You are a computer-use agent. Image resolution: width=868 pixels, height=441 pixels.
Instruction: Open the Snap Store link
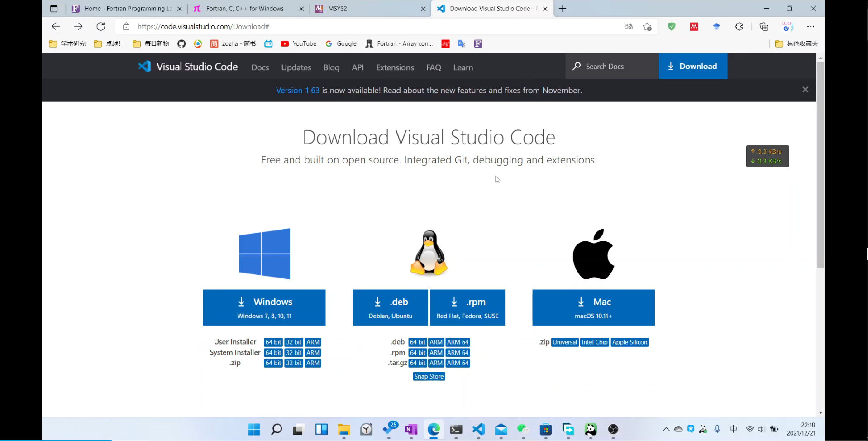pyautogui.click(x=429, y=377)
